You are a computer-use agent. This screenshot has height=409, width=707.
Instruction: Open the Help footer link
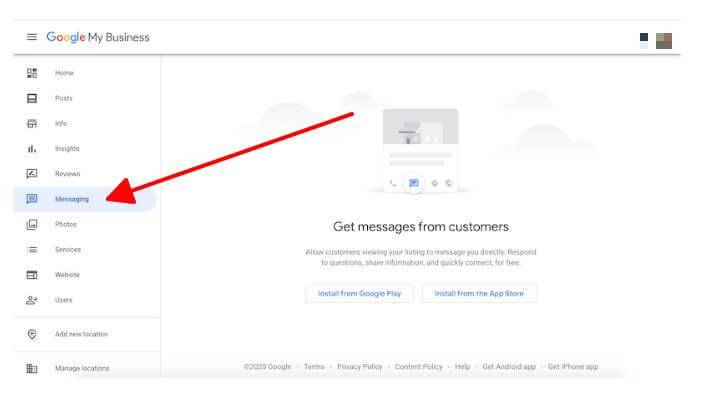coord(463,367)
